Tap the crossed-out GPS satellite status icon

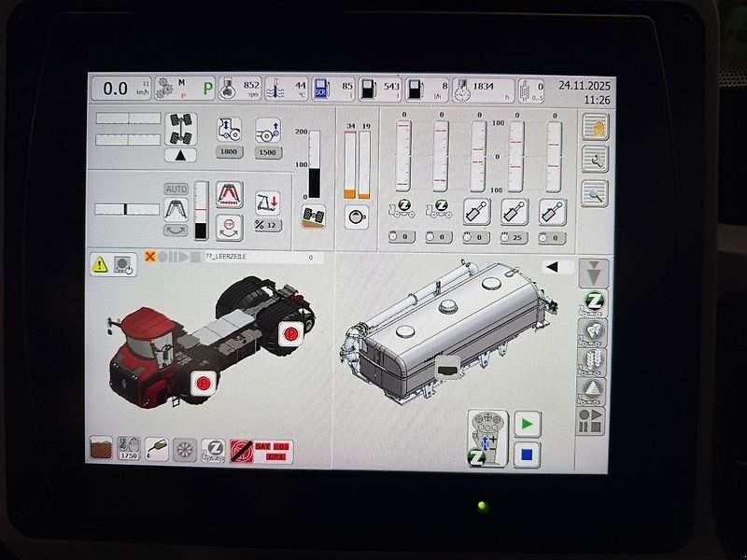(x=242, y=451)
